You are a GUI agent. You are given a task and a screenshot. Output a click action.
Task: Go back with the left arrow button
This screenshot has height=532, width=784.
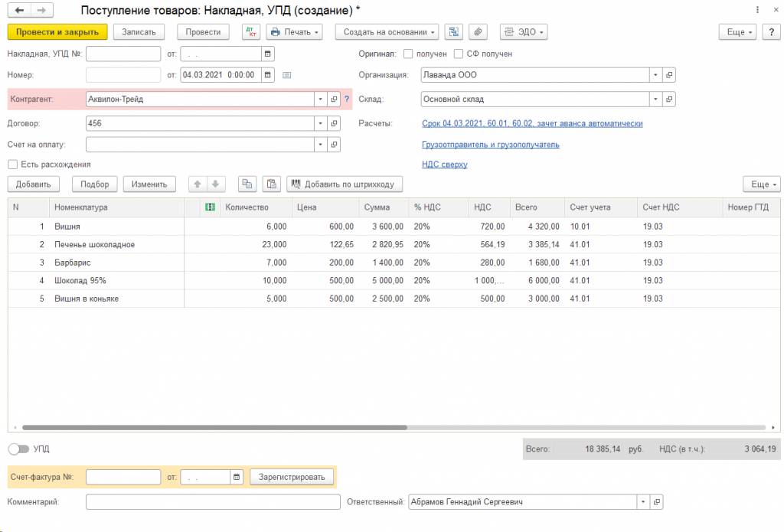pyautogui.click(x=19, y=10)
